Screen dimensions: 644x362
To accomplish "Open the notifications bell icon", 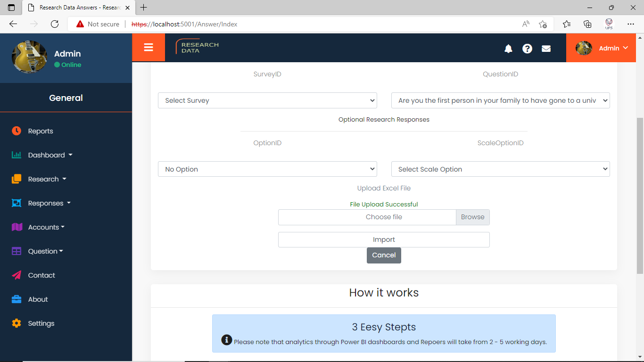I will pyautogui.click(x=508, y=49).
